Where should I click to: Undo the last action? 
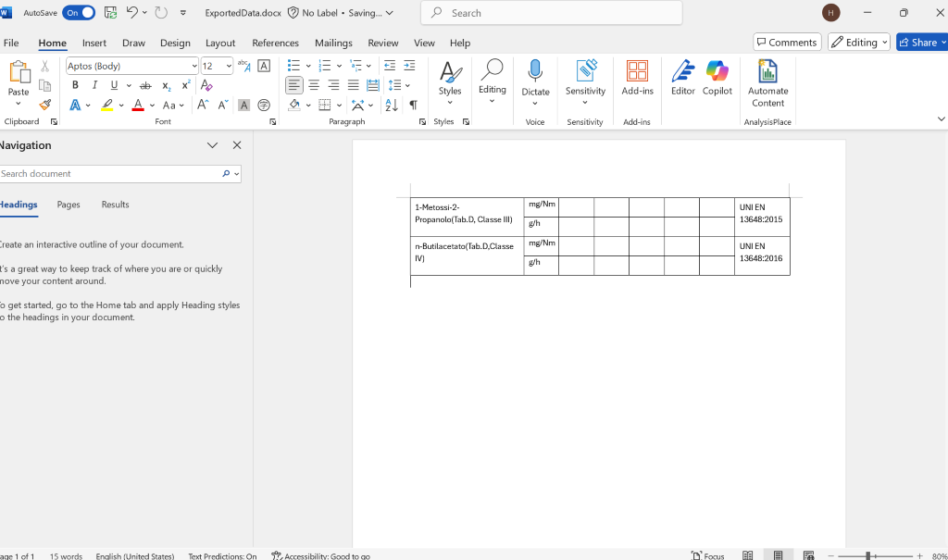click(131, 12)
